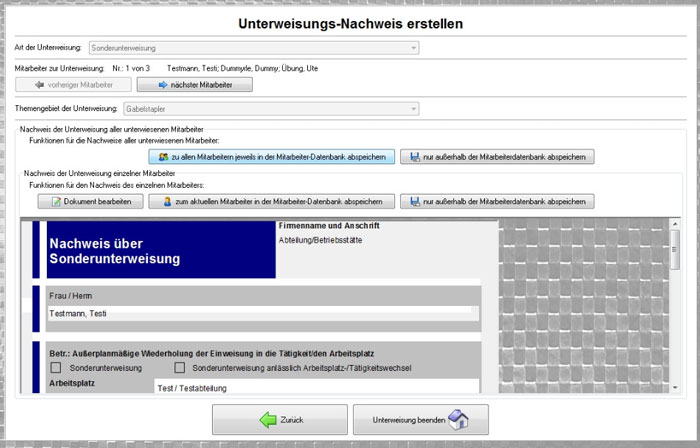Image resolution: width=700 pixels, height=448 pixels.
Task: Go to vorheriger Mitarbeiter
Action: tap(73, 85)
